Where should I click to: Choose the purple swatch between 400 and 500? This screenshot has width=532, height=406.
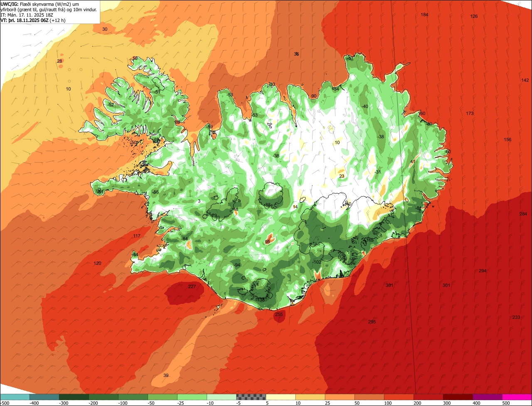pos(487,397)
